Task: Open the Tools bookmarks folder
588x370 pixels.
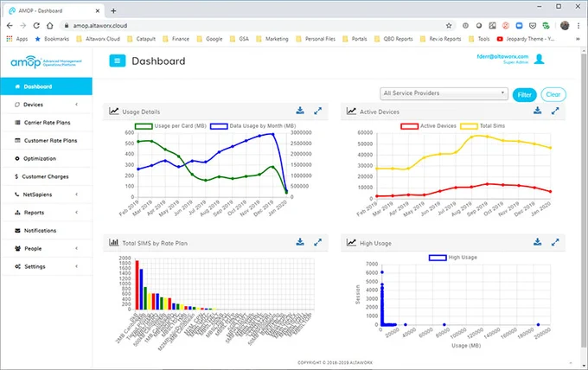Action: pos(479,39)
